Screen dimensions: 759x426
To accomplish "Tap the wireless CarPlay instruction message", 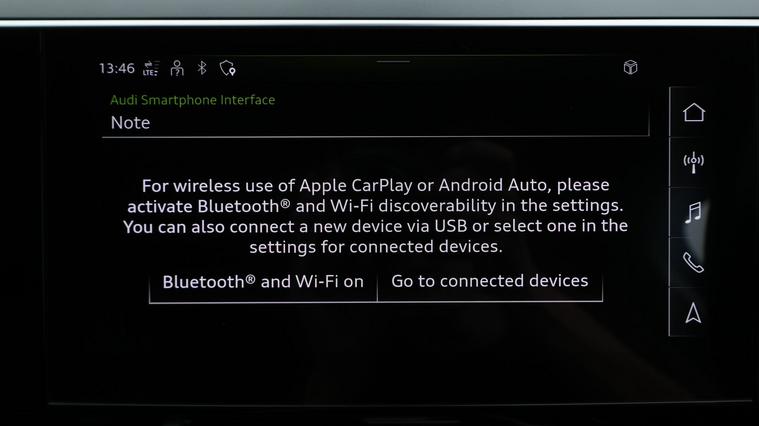I will pyautogui.click(x=375, y=216).
